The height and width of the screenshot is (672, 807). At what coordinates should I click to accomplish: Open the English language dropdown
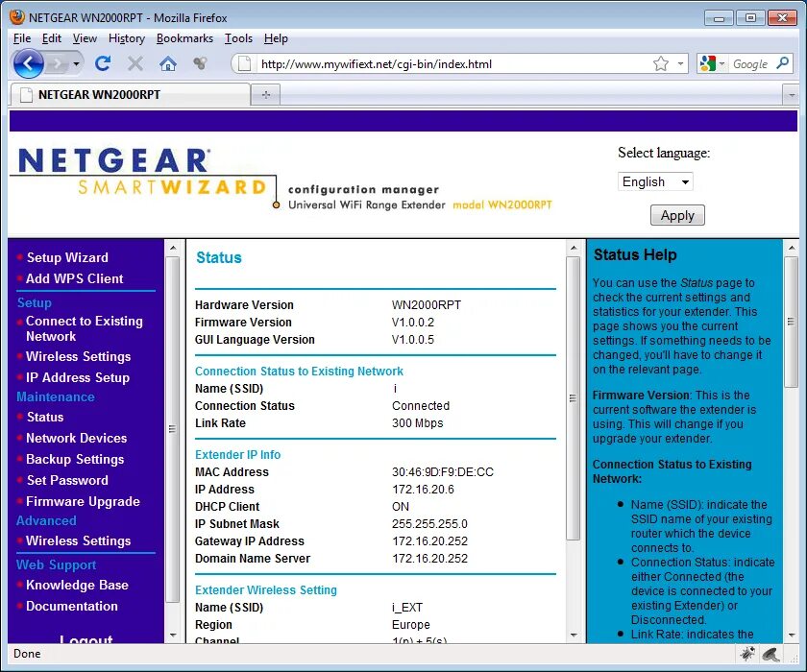pos(655,181)
